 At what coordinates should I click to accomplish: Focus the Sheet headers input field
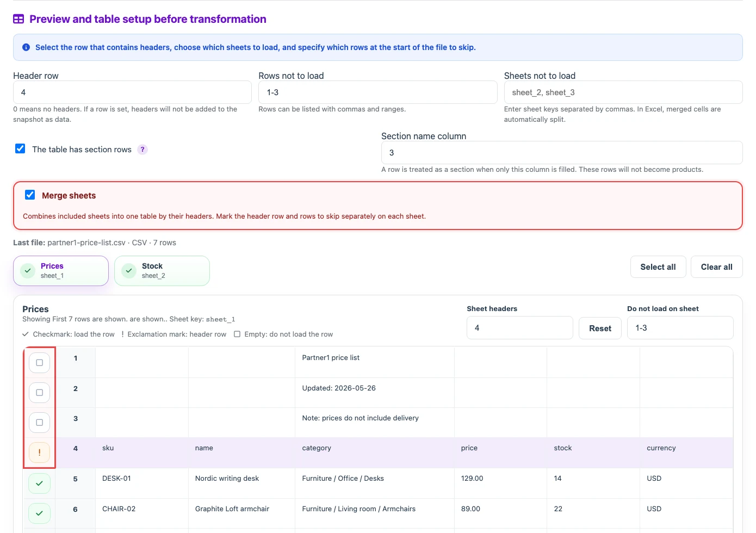pos(520,328)
